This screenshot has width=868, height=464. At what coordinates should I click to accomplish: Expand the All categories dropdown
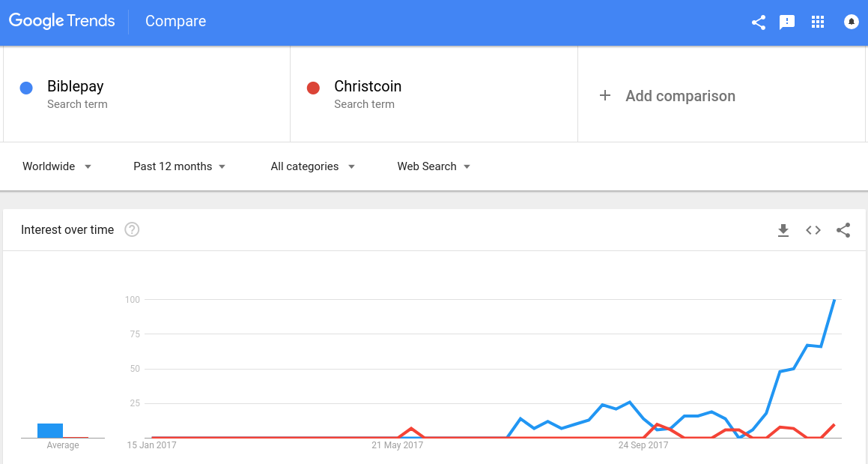click(x=313, y=166)
